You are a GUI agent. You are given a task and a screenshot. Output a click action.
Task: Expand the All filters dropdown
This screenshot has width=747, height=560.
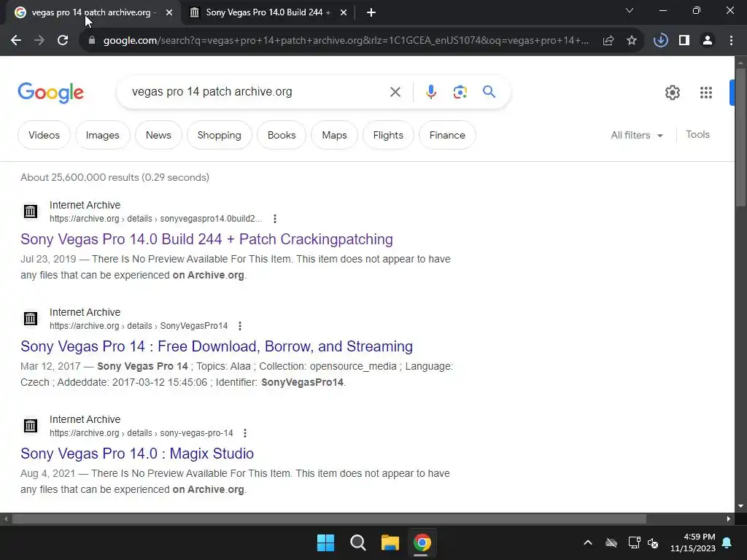point(637,135)
